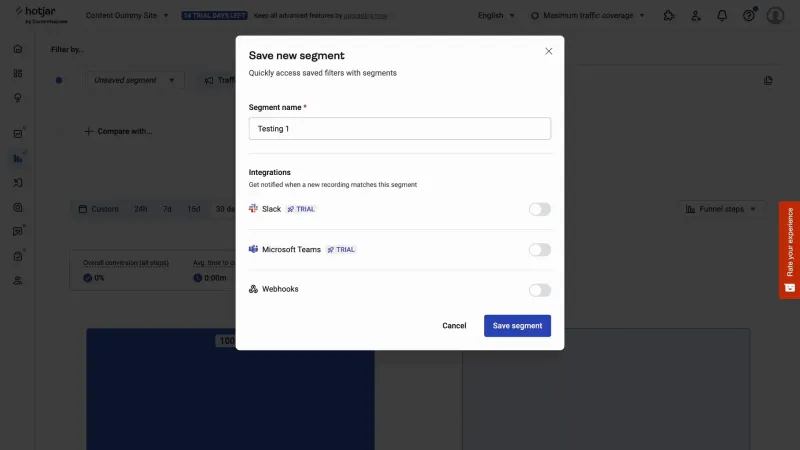The height and width of the screenshot is (450, 800).
Task: Open the user profile avatar
Action: coord(775,15)
